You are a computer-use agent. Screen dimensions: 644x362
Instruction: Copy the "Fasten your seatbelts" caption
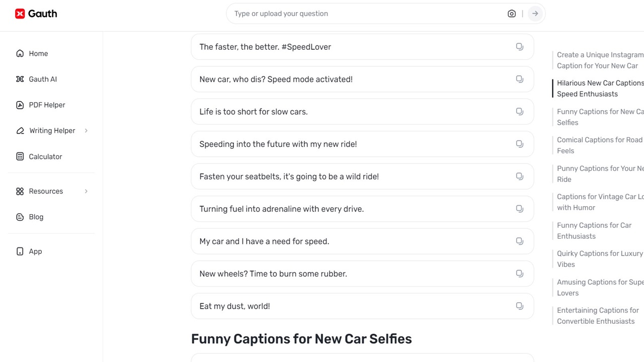point(519,176)
